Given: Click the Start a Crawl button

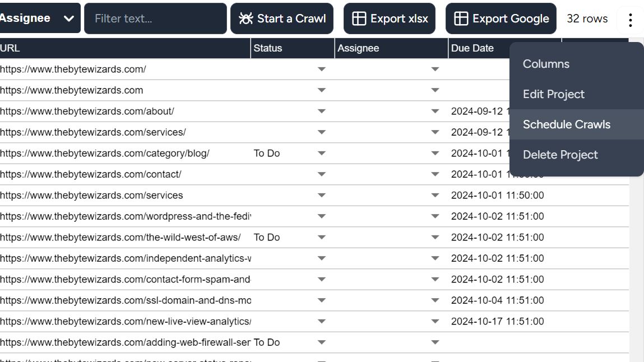Looking at the screenshot, I should point(282,18).
